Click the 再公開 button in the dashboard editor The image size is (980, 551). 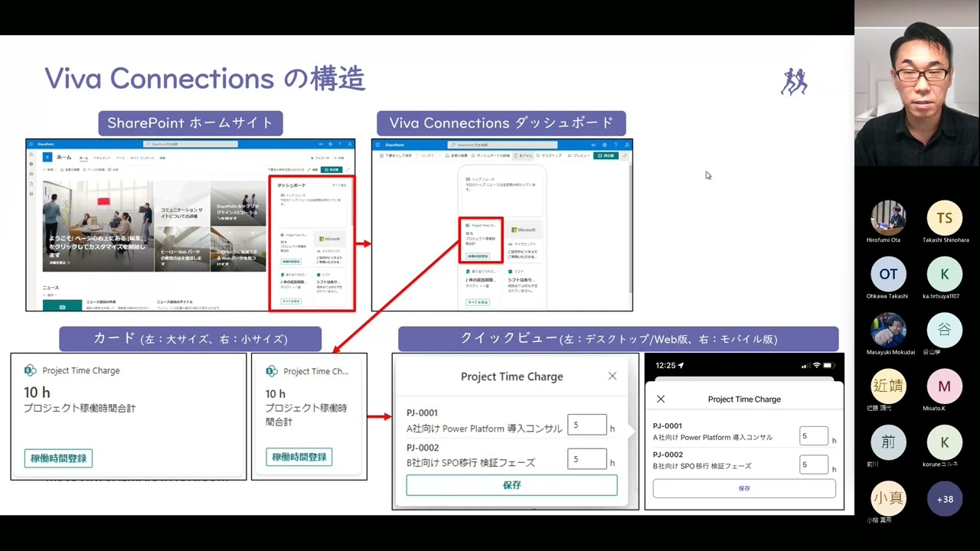[x=606, y=155]
